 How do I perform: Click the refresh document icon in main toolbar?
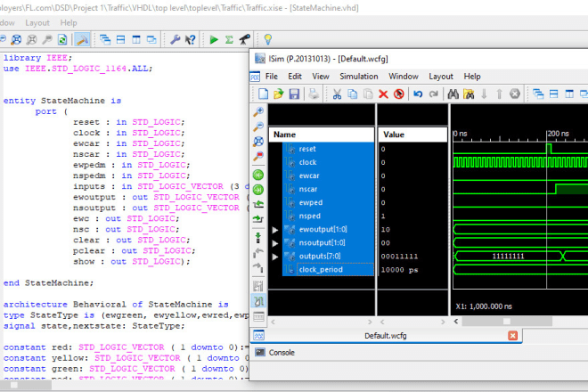pos(62,39)
